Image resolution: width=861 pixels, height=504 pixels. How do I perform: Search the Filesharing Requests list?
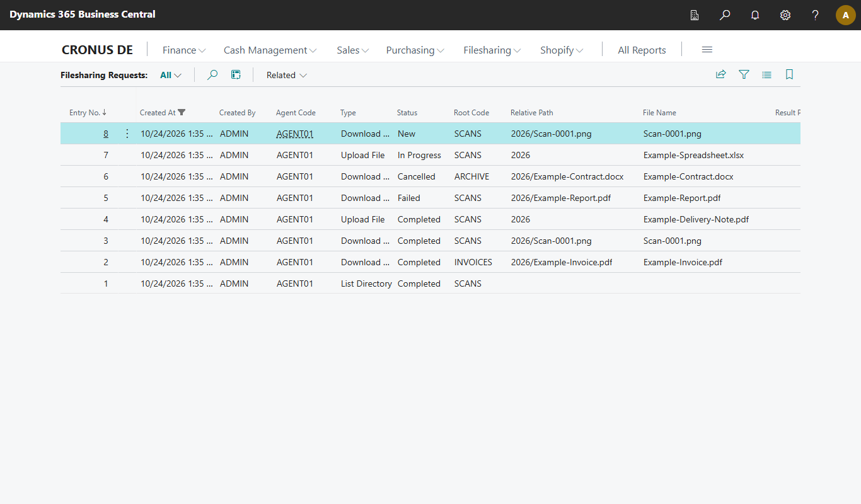tap(213, 75)
